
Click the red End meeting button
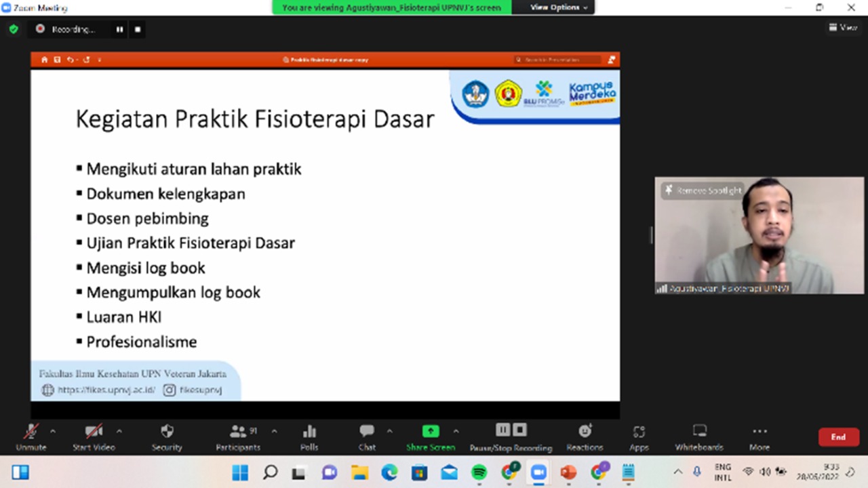(838, 437)
